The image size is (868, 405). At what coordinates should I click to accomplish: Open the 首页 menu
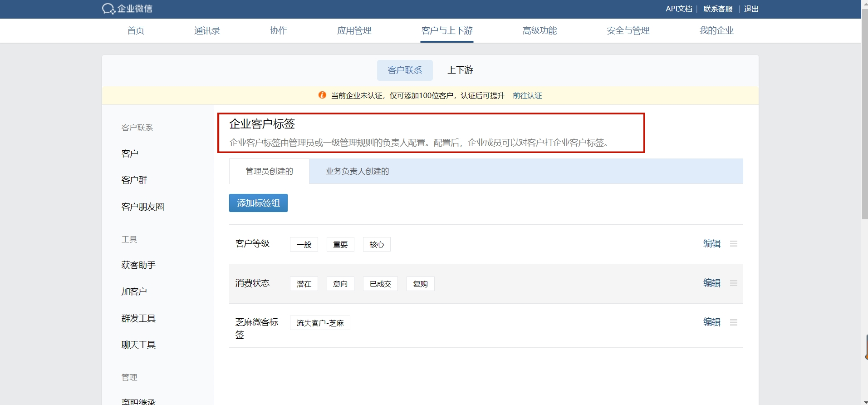136,30
